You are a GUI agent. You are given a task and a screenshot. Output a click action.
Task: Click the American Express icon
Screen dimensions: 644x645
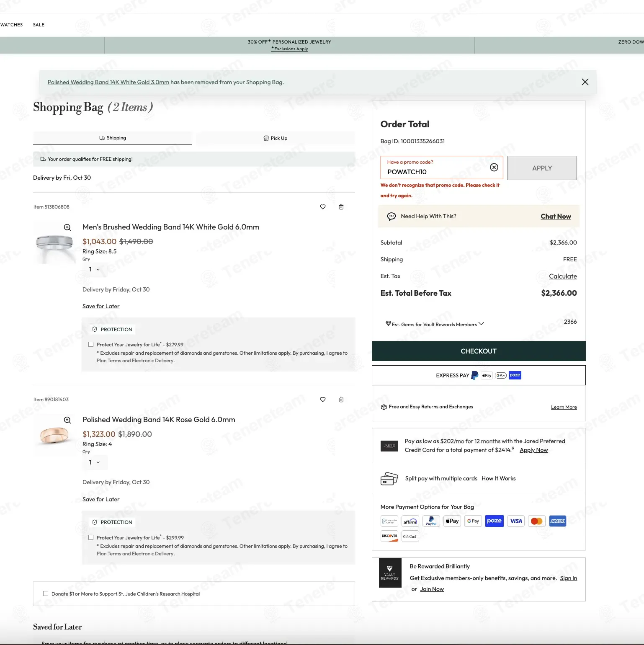(x=558, y=521)
